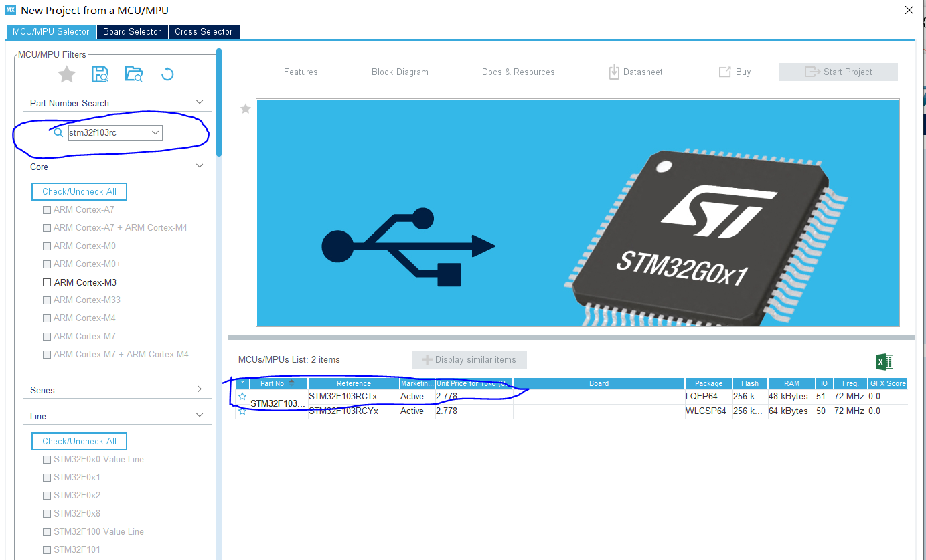
Task: Check the ARM Cortex-M0+ checkbox
Action: pyautogui.click(x=47, y=264)
